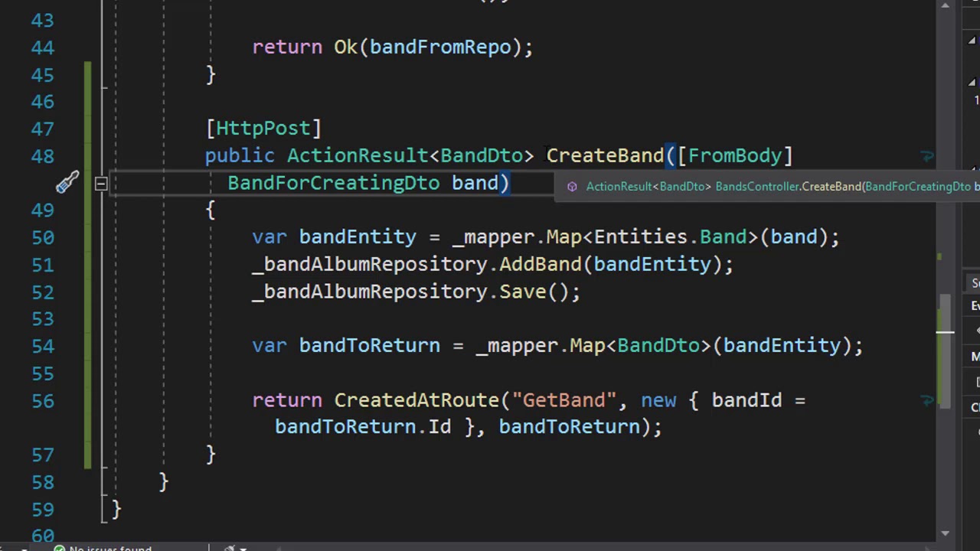Click the new keyword on line 56

point(658,400)
